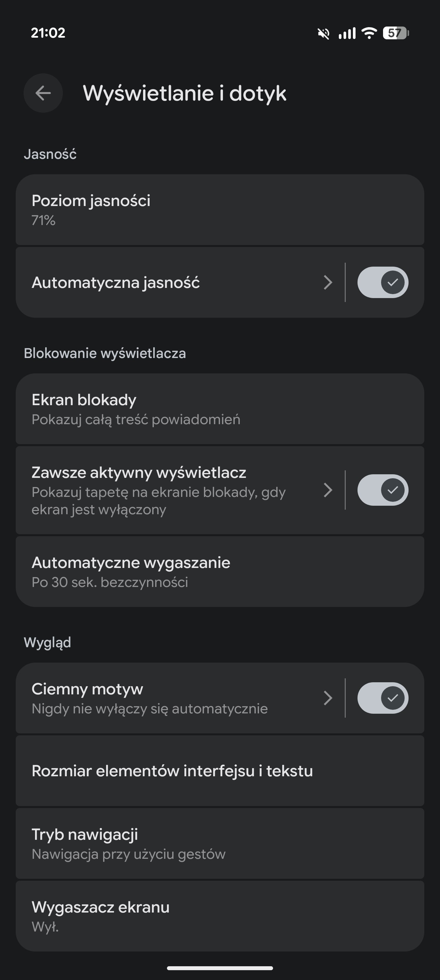440x980 pixels.
Task: Open Automatyczna jasność details via chevron
Action: [x=328, y=282]
